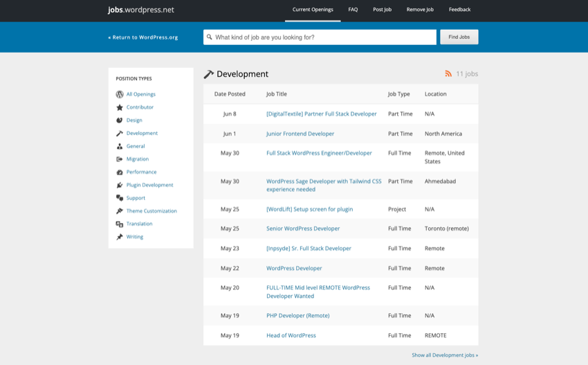The height and width of the screenshot is (365, 588).
Task: Select Remove Job from the navigation bar
Action: coord(420,10)
